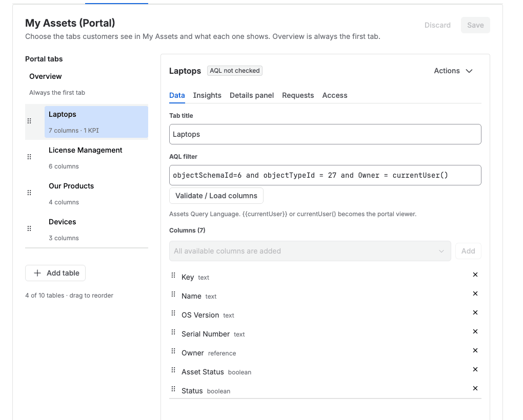Open the Actions dropdown menu

pos(453,71)
